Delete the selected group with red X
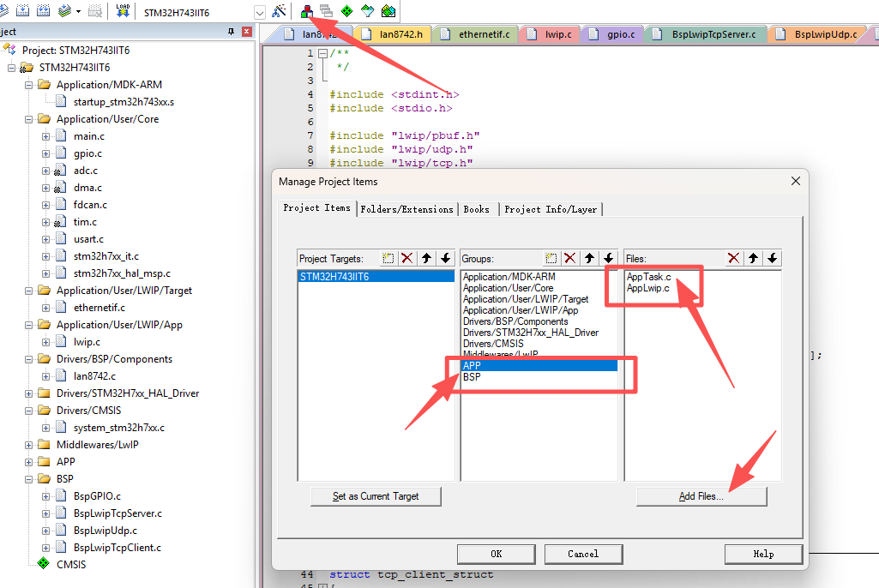This screenshot has width=879, height=588. coord(569,258)
